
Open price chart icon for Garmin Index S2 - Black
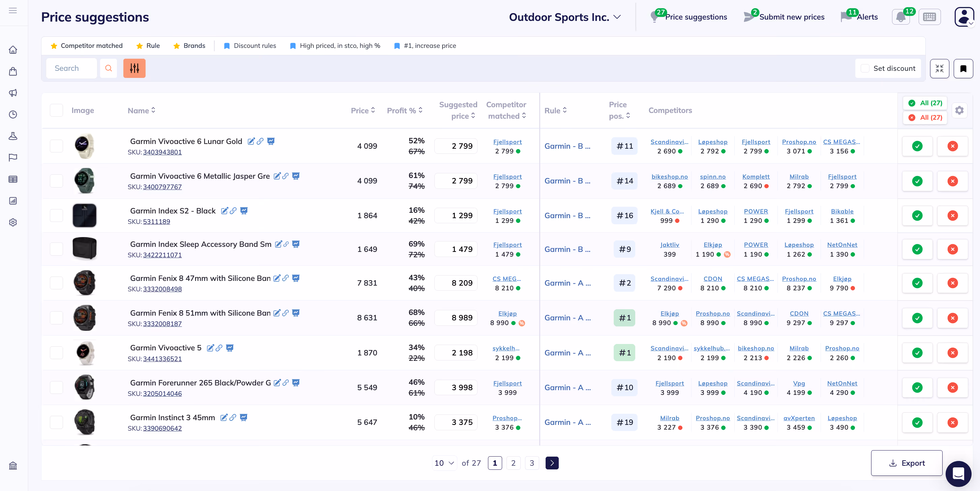pyautogui.click(x=244, y=211)
